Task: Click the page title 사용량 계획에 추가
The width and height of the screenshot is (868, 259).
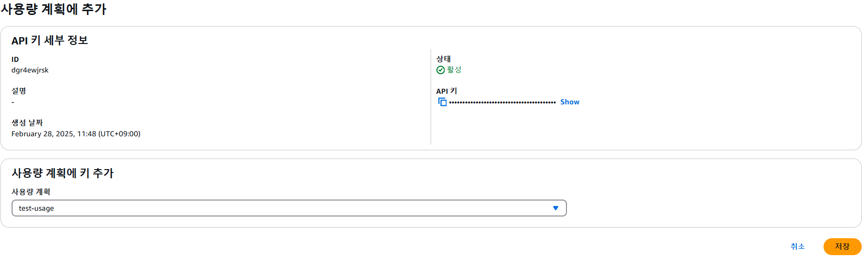Action: click(x=54, y=9)
